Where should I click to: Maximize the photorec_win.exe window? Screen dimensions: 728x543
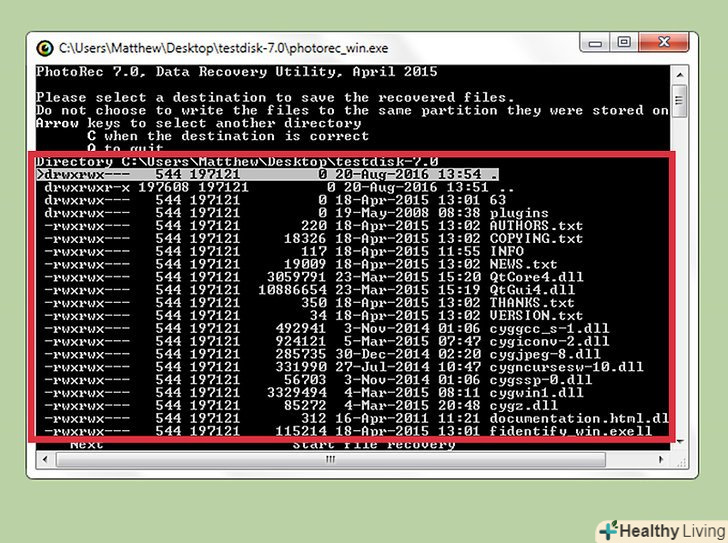click(624, 42)
